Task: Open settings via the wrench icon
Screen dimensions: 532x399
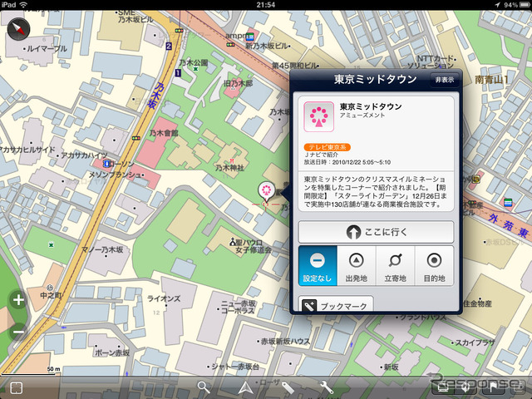Action: click(x=327, y=387)
